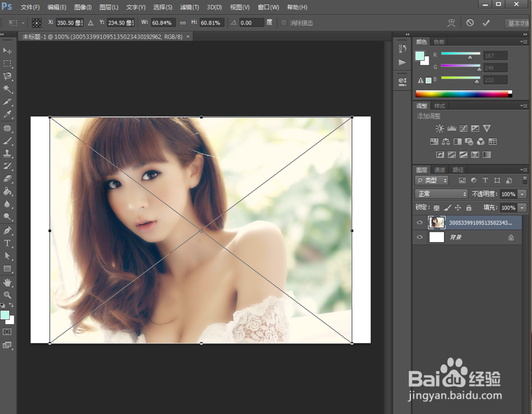Viewport: 532px width, 414px height.
Task: Toggle the reference point location grid
Action: click(37, 23)
